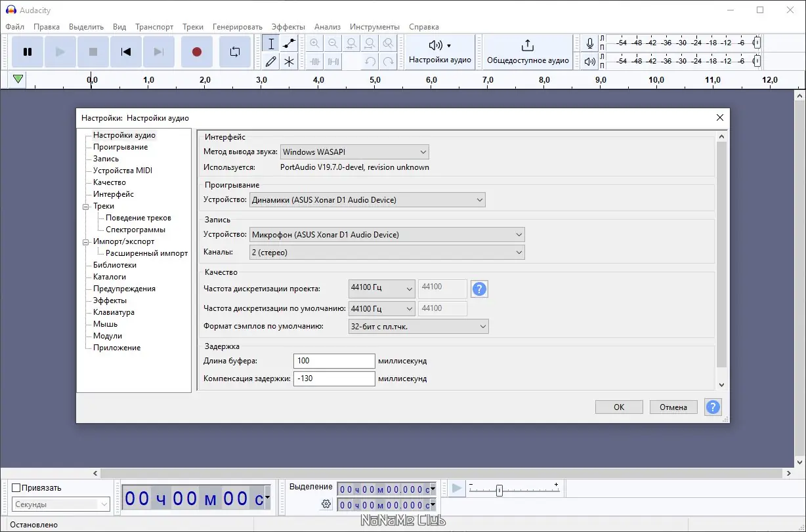
Task: Open Метод вывода звука dropdown
Action: 354,152
